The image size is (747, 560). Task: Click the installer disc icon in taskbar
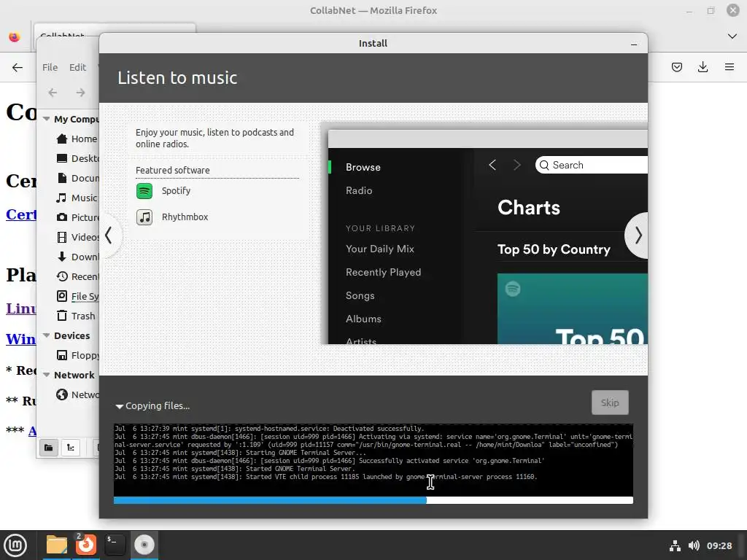click(144, 545)
